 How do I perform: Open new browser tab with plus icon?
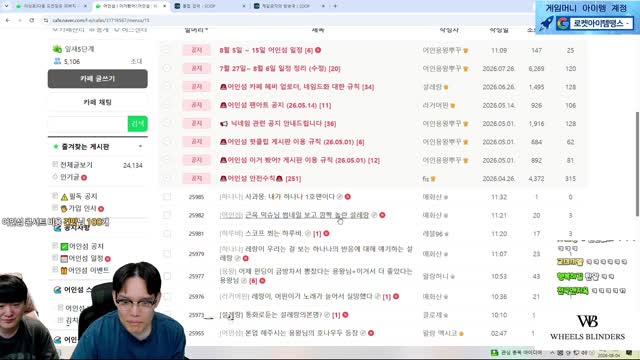point(335,6)
